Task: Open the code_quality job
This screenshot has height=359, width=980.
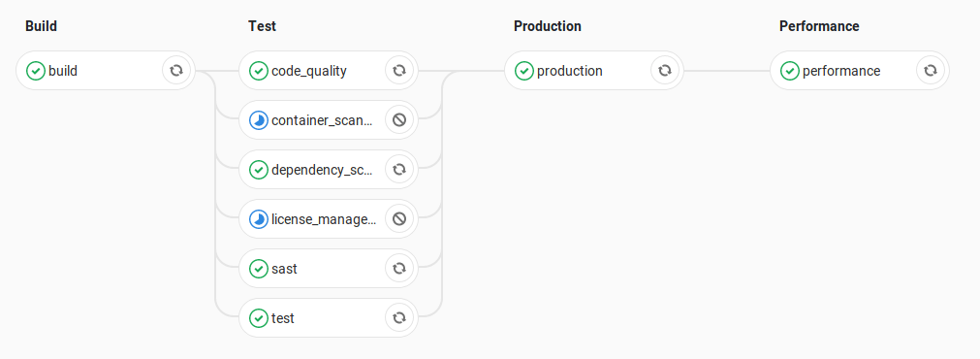Action: [x=309, y=71]
